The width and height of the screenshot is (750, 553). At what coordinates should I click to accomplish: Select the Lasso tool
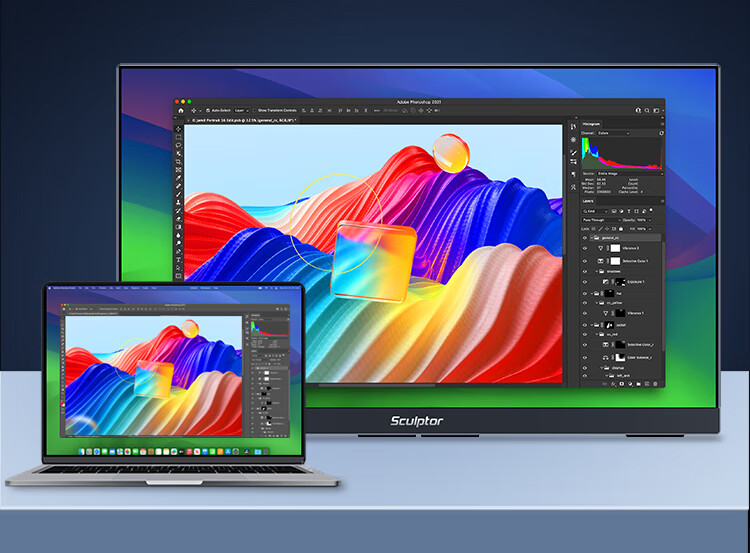179,146
